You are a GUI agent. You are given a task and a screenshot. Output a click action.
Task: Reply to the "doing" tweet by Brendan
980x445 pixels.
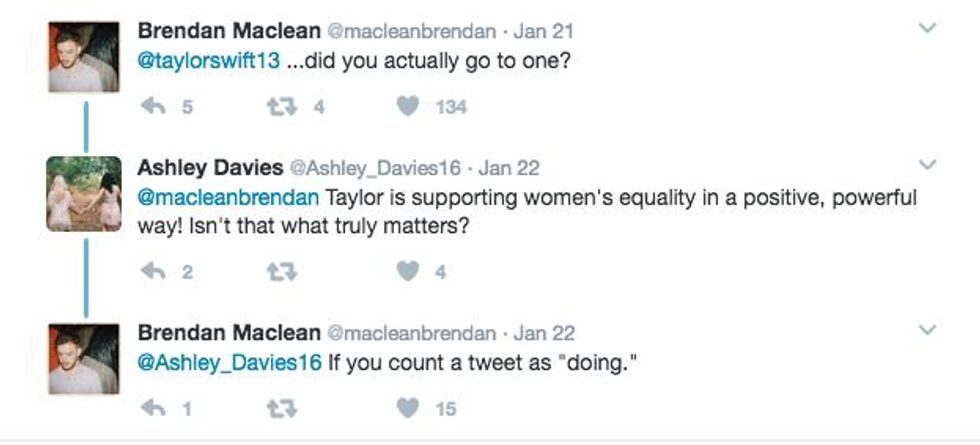point(152,408)
